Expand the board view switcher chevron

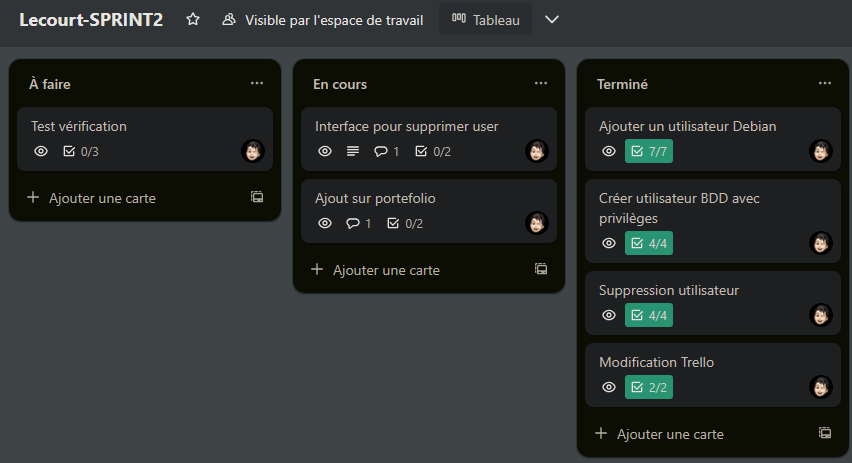pyautogui.click(x=552, y=20)
